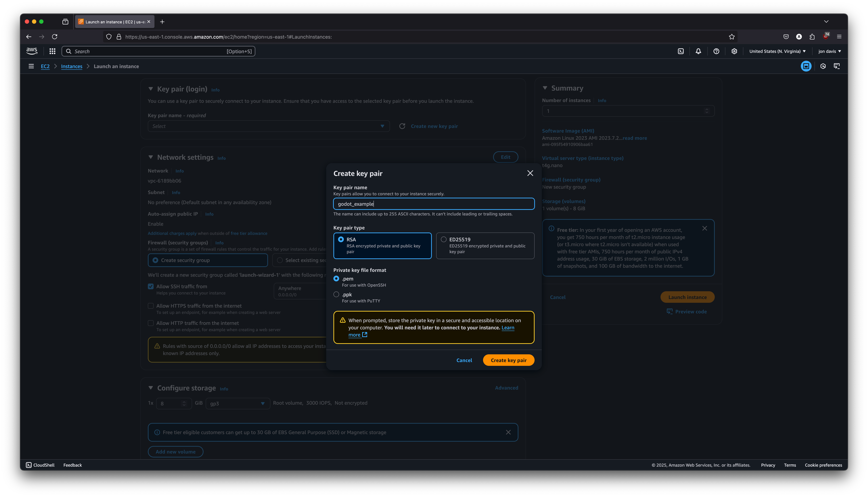868x497 pixels.
Task: Open the United States (N. Virginia) region menu
Action: [777, 51]
